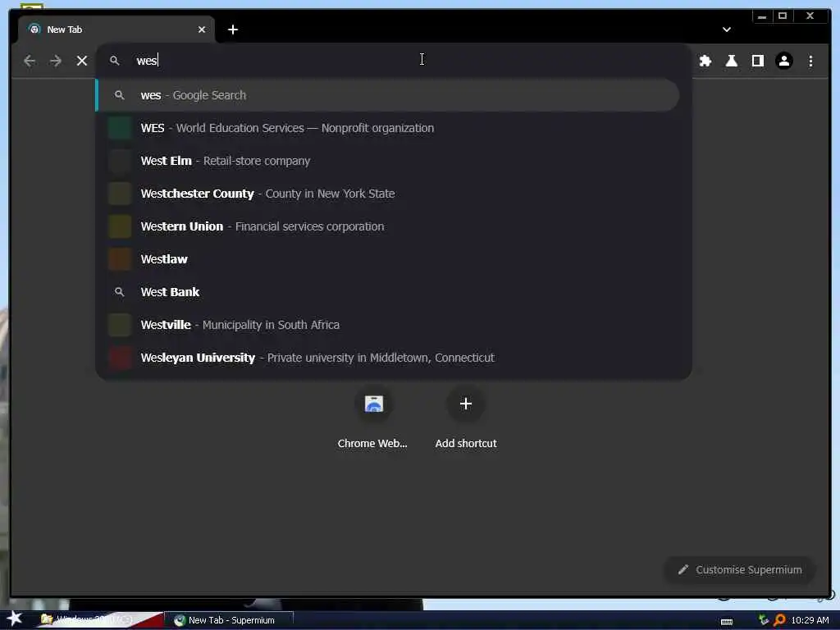Choose the Westlaw suggestion
Image resolution: width=840 pixels, height=630 pixels.
coord(394,258)
